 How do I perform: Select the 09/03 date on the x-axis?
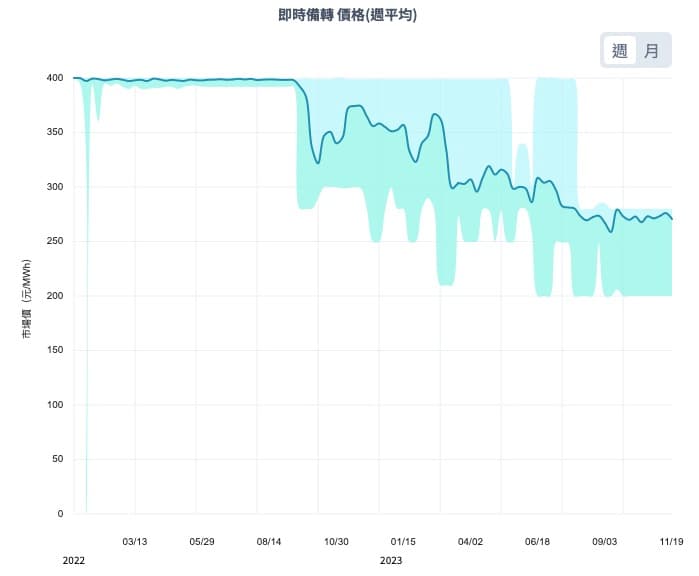tap(604, 541)
